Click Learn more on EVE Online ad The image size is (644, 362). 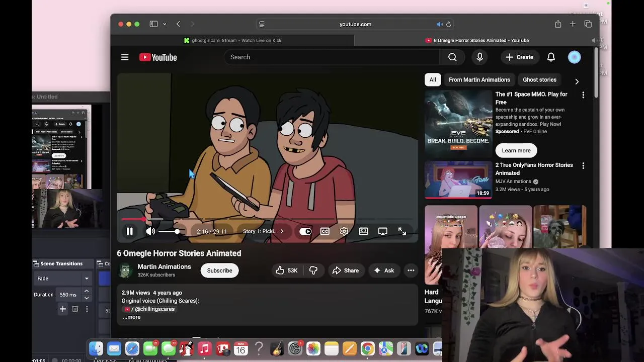click(516, 150)
